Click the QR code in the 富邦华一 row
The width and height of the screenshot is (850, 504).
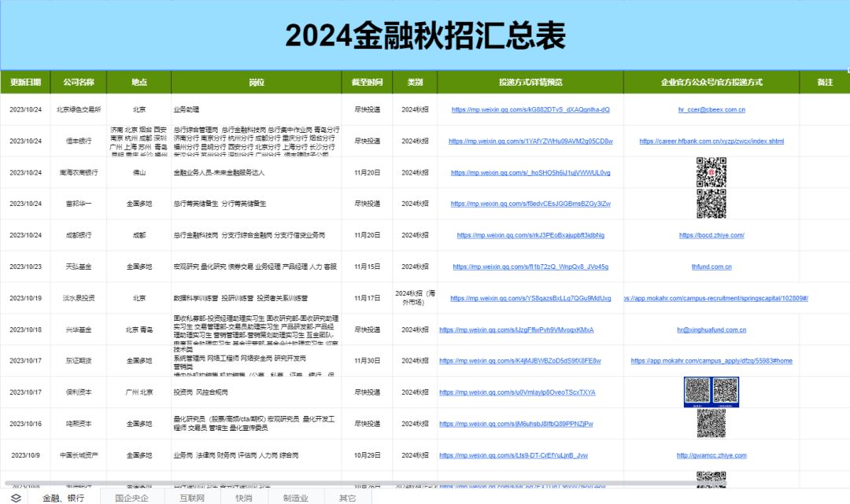(x=711, y=204)
